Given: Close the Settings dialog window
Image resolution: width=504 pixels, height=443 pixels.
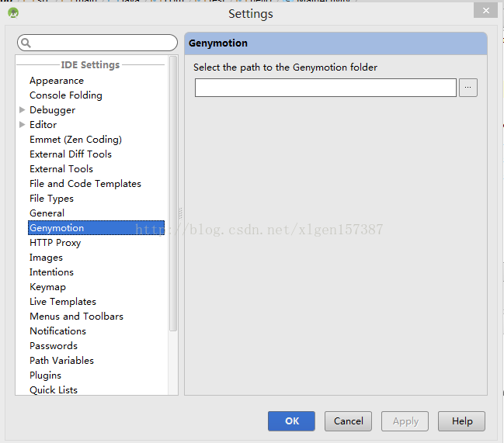Looking at the screenshot, I should tap(485, 10).
